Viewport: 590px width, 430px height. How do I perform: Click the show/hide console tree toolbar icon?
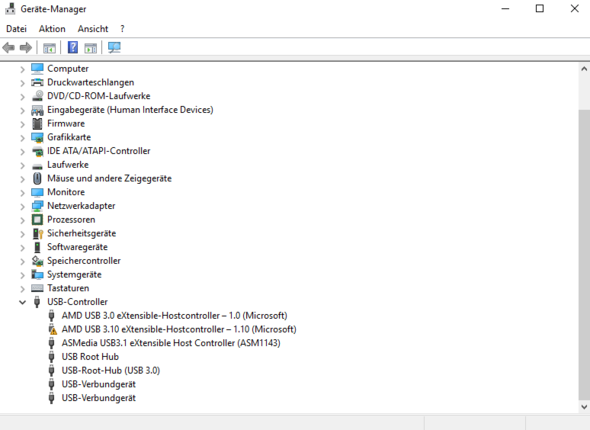click(49, 48)
